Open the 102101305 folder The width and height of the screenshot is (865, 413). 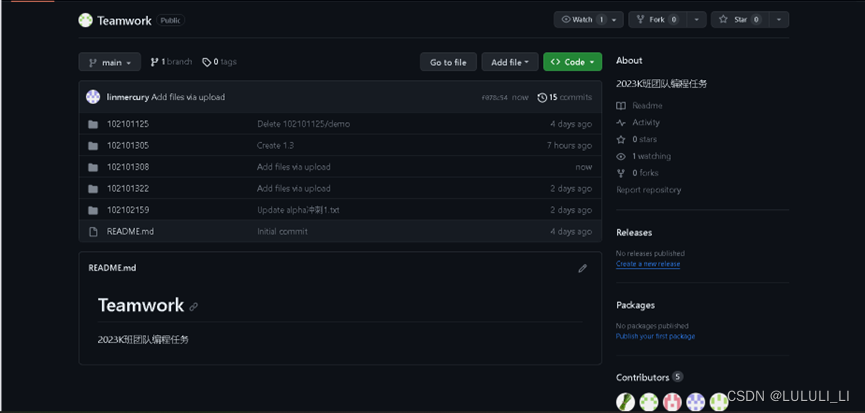128,146
